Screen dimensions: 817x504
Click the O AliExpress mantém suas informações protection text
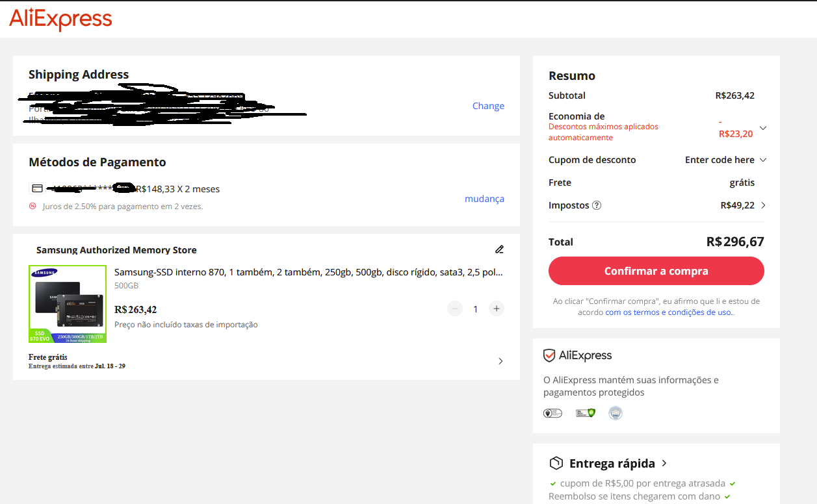tap(631, 386)
